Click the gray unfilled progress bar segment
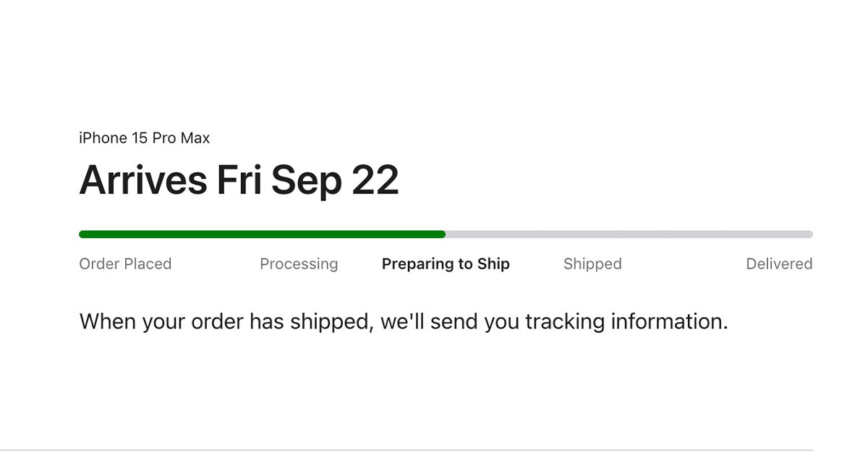This screenshot has width=868, height=456. [x=629, y=233]
